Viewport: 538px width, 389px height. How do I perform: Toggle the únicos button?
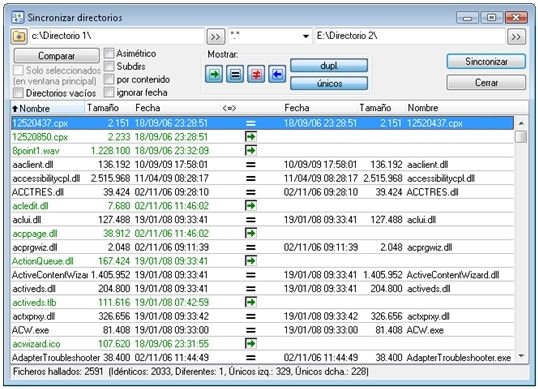329,83
